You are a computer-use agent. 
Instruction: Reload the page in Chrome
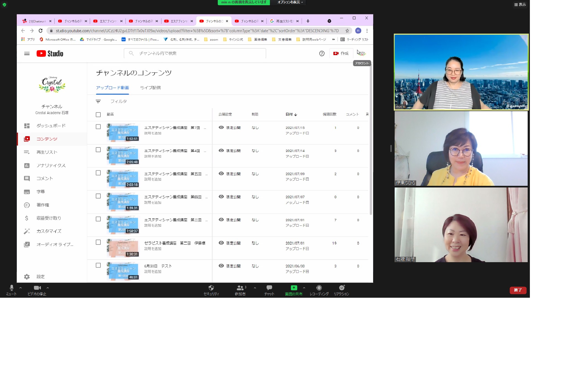point(41,31)
